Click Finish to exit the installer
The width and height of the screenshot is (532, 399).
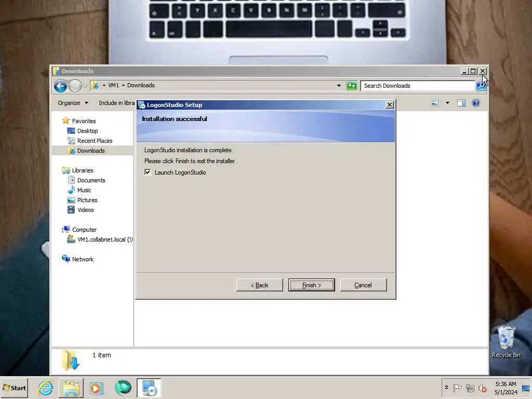tap(311, 285)
